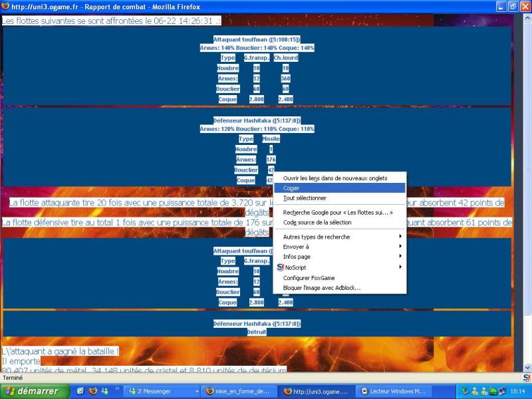Image resolution: width=532 pixels, height=399 pixels.
Task: Click the 'démarrer' Start button
Action: coord(31,391)
